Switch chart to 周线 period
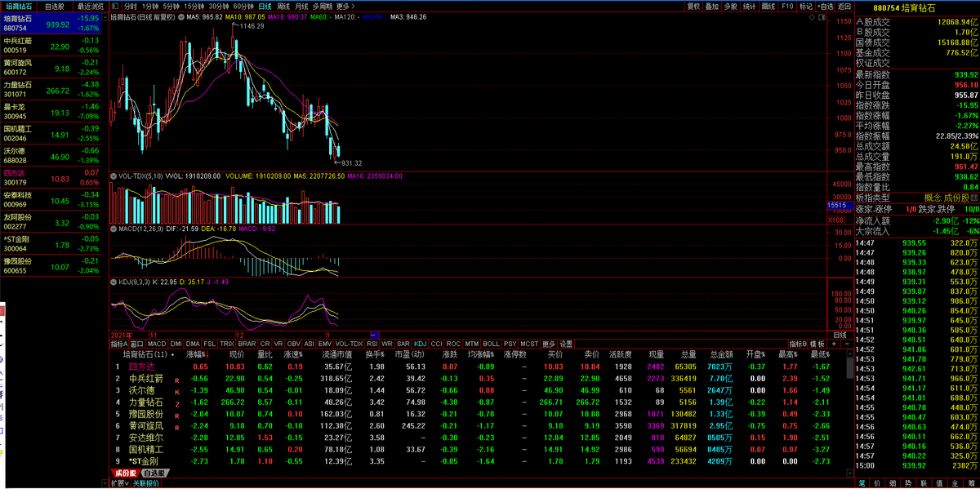The height and width of the screenshot is (489, 980). tap(284, 6)
